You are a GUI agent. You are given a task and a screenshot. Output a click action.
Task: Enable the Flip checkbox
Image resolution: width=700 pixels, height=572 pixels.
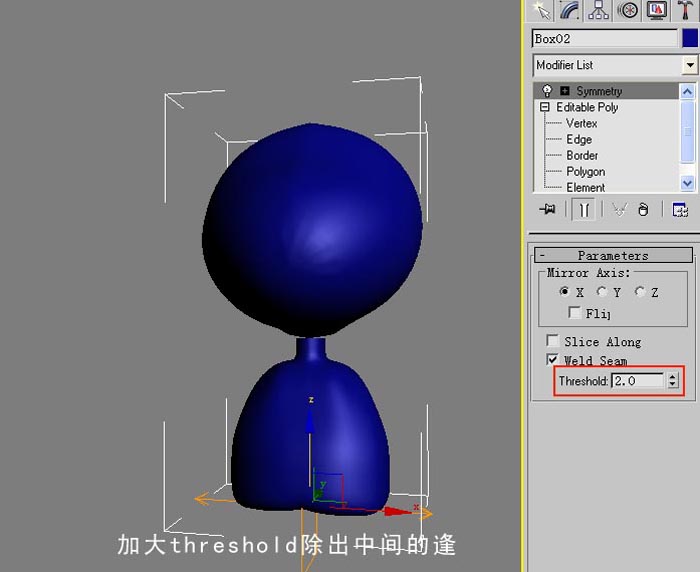pos(575,312)
